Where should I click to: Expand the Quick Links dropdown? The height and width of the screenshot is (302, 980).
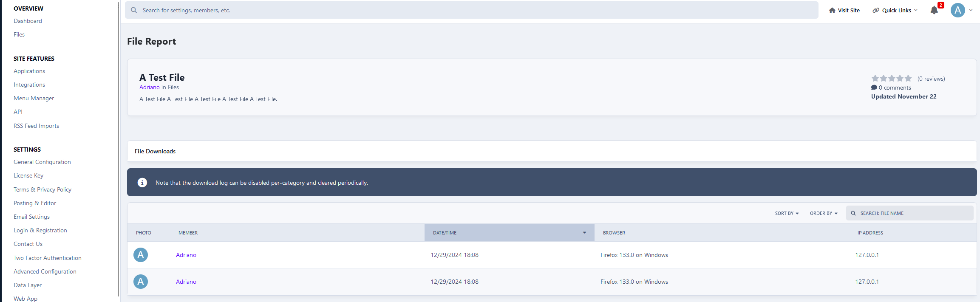click(x=895, y=11)
